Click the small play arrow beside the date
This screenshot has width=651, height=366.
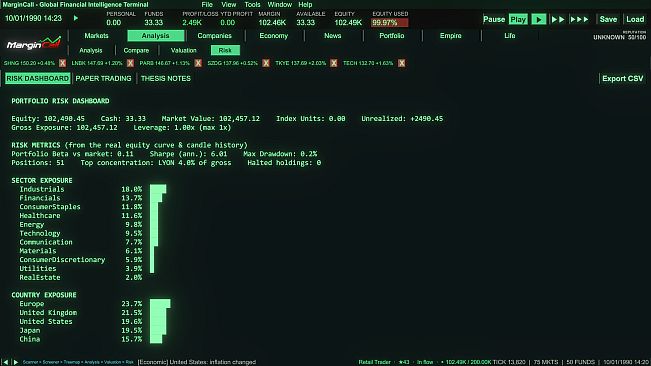click(76, 18)
